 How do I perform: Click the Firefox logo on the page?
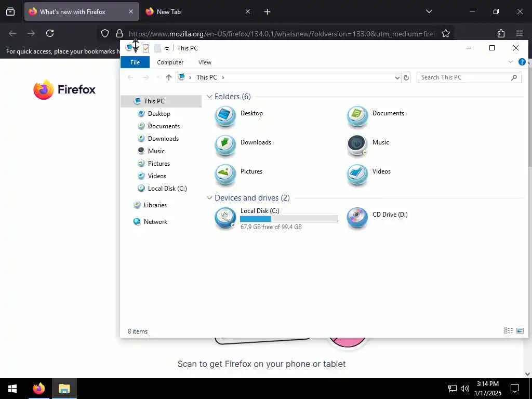(x=64, y=89)
